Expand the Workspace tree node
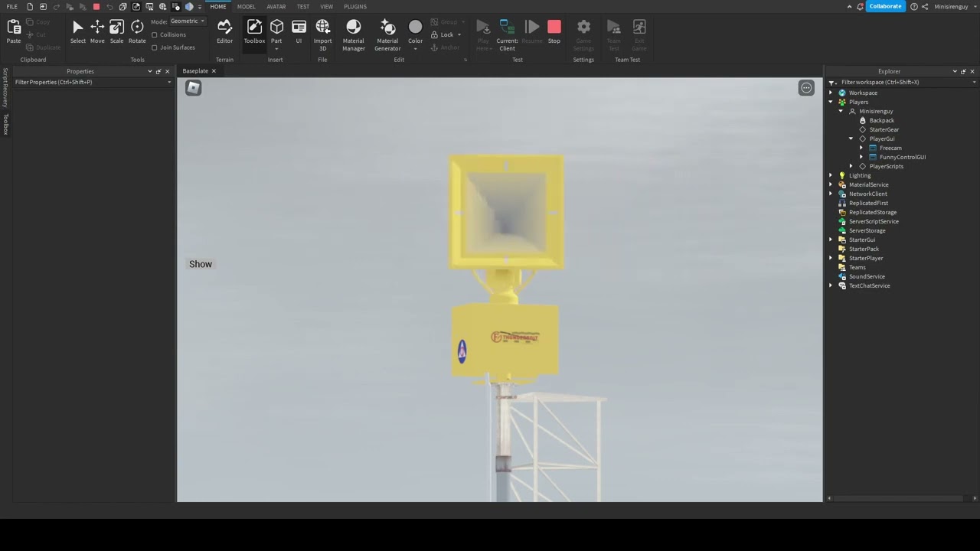The image size is (980, 551). (831, 93)
